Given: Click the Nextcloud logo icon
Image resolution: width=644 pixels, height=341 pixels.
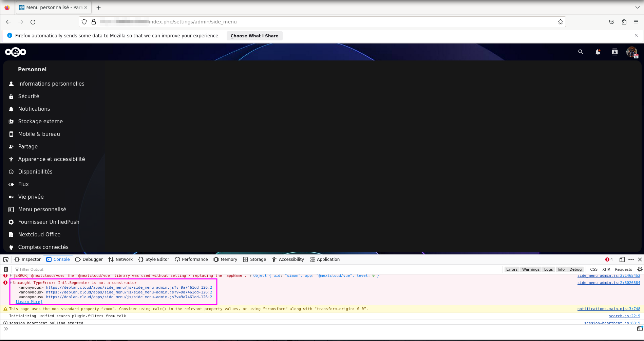Looking at the screenshot, I should coord(16,52).
